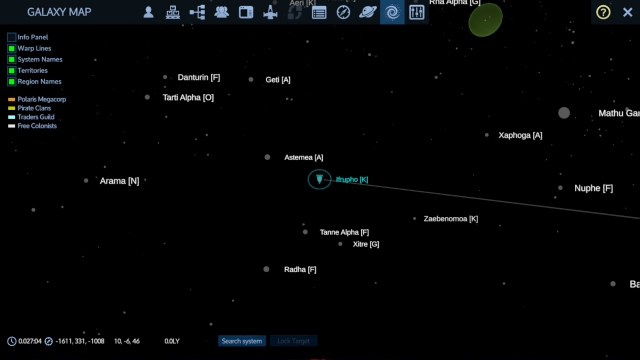Screen dimensions: 640x360
Task: Open the help question mark icon
Action: [603, 12]
